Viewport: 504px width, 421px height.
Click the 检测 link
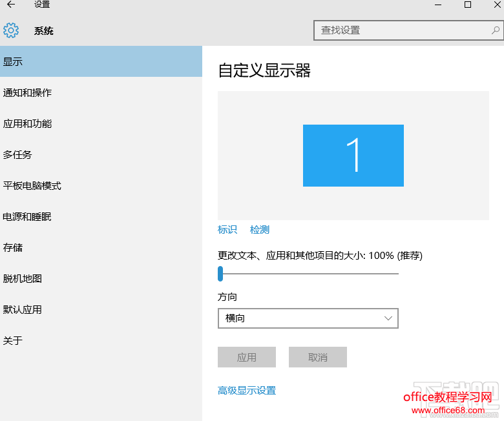click(x=259, y=230)
